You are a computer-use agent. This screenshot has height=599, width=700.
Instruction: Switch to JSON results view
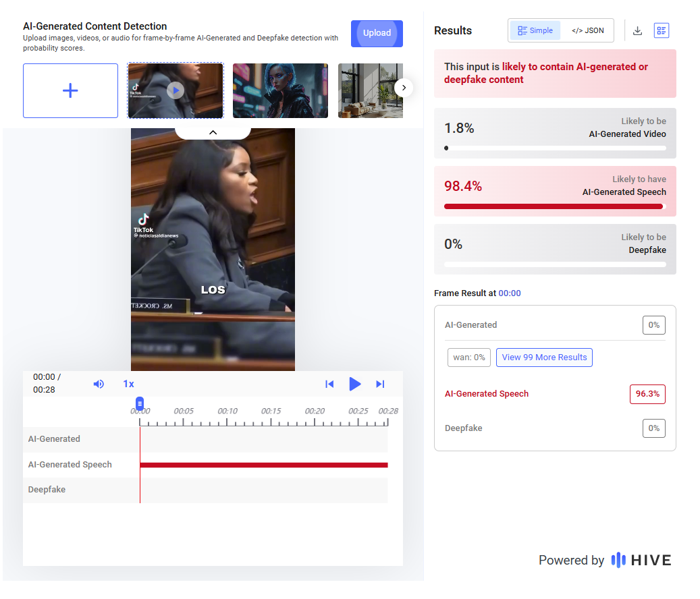[x=587, y=30]
